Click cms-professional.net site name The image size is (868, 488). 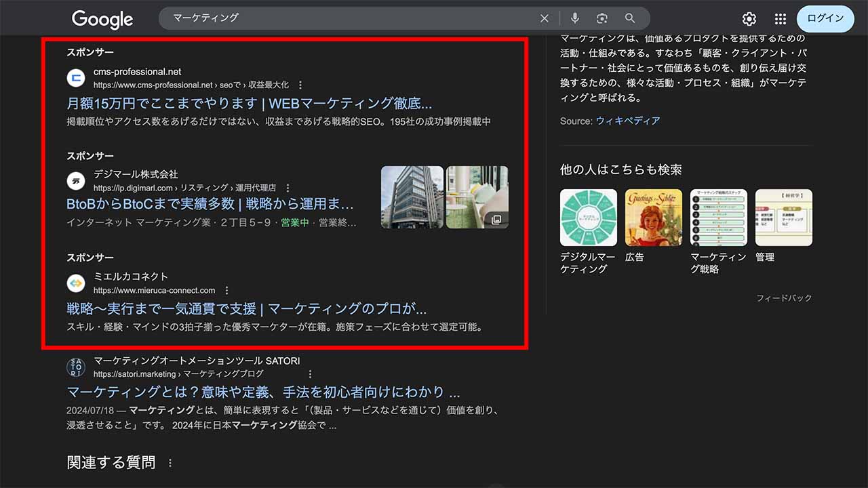pos(138,72)
